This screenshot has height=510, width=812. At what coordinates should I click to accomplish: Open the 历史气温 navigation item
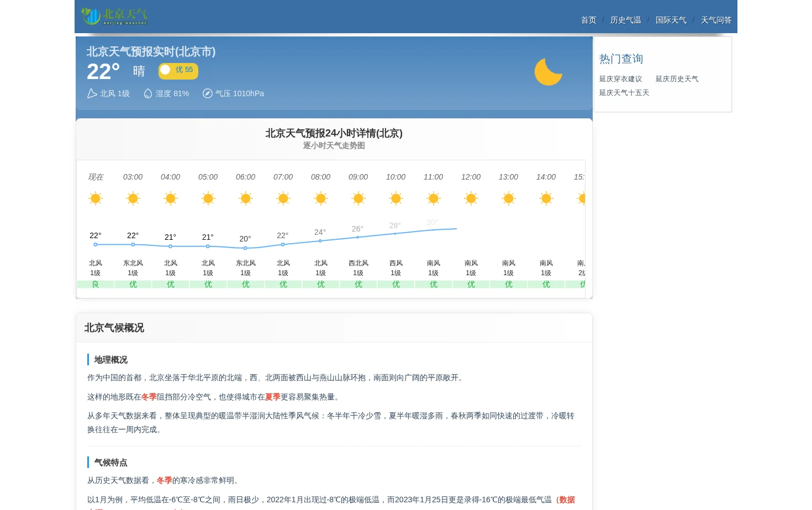[x=626, y=20]
